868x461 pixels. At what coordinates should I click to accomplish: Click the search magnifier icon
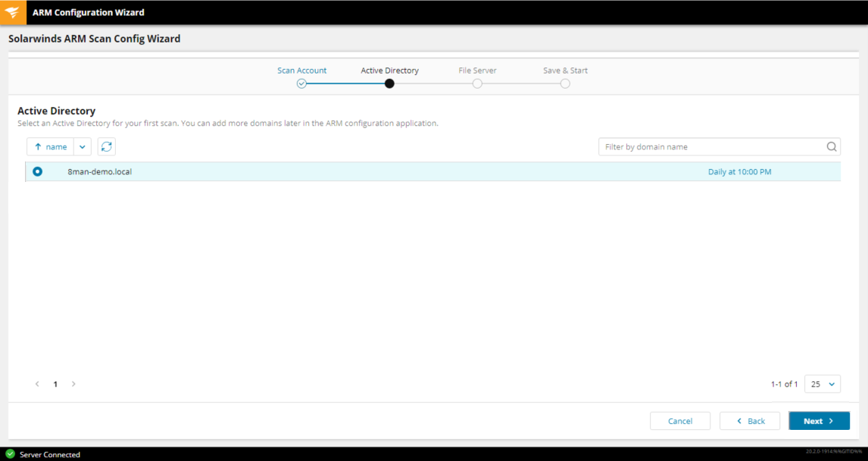click(x=831, y=147)
